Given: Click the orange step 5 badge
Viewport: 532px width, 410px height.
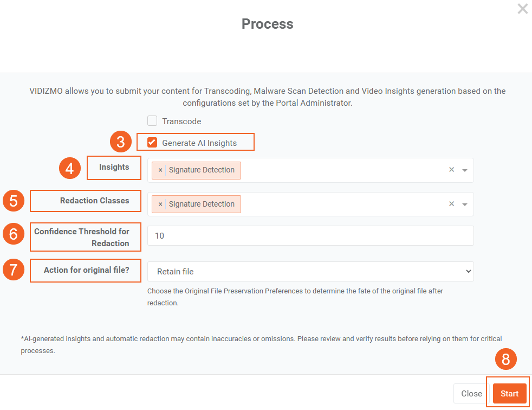Looking at the screenshot, I should 14,201.
